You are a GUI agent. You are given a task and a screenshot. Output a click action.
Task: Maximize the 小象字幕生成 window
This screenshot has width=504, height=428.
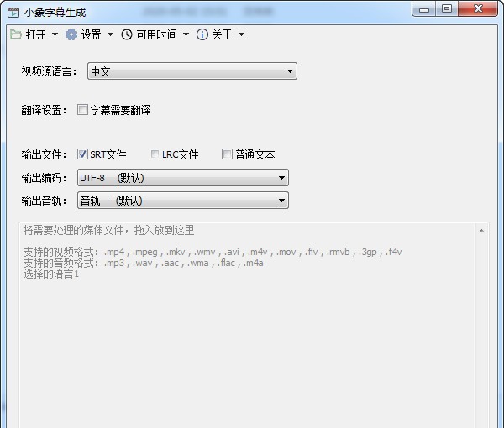[447, 8]
